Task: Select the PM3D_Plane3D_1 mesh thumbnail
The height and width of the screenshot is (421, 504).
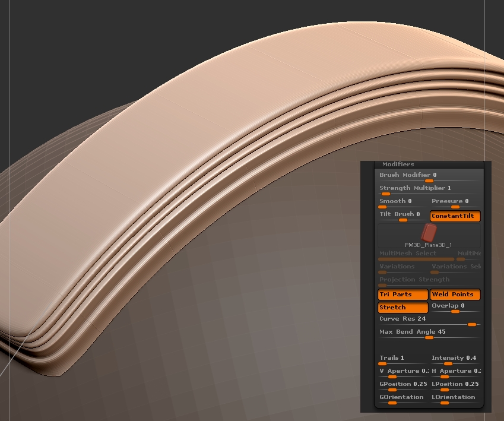Action: 429,236
